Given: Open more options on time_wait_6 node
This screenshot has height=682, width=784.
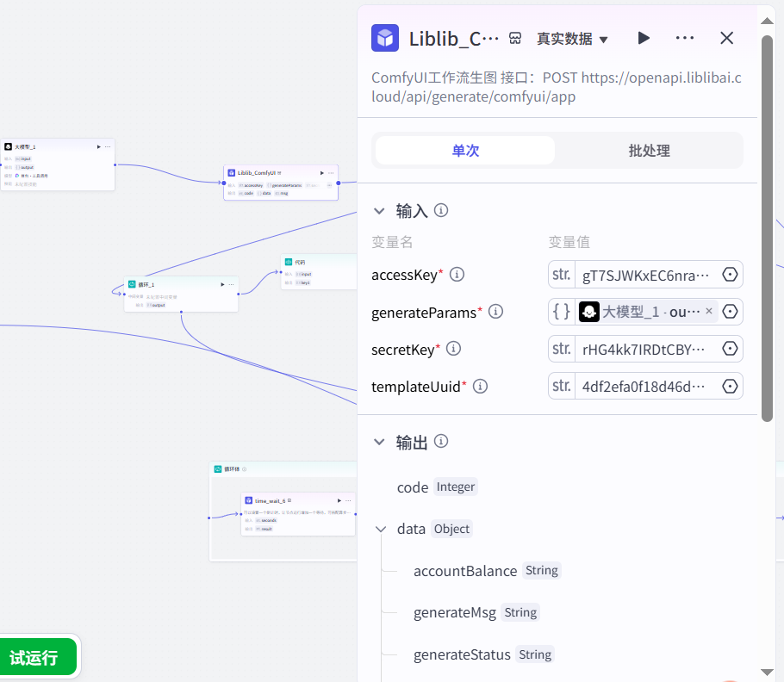Looking at the screenshot, I should coord(348,500).
